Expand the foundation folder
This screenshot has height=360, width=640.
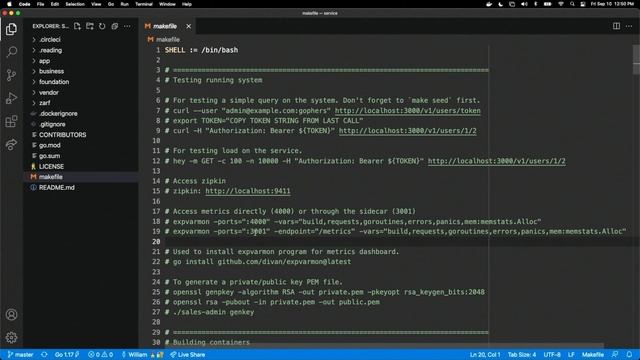tap(54, 82)
